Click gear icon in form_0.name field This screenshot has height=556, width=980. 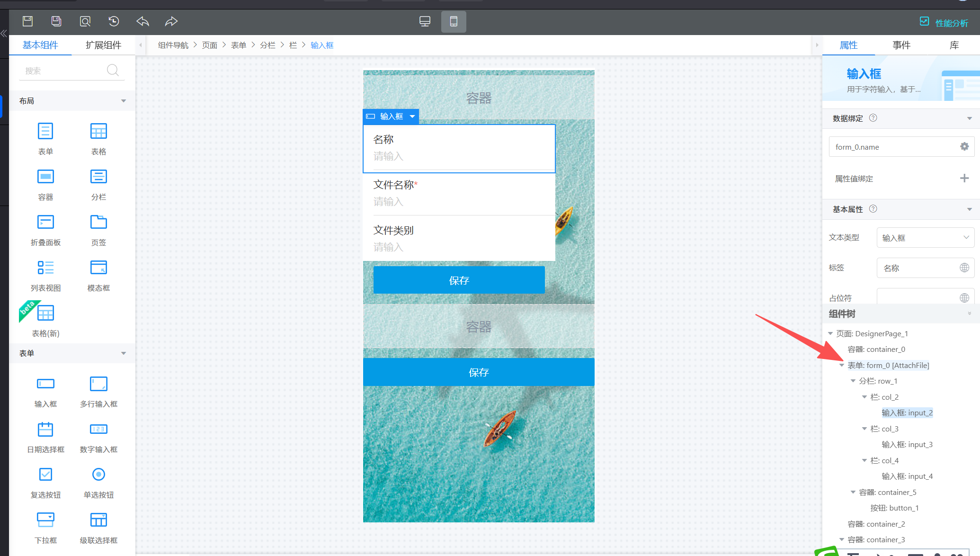(x=964, y=147)
